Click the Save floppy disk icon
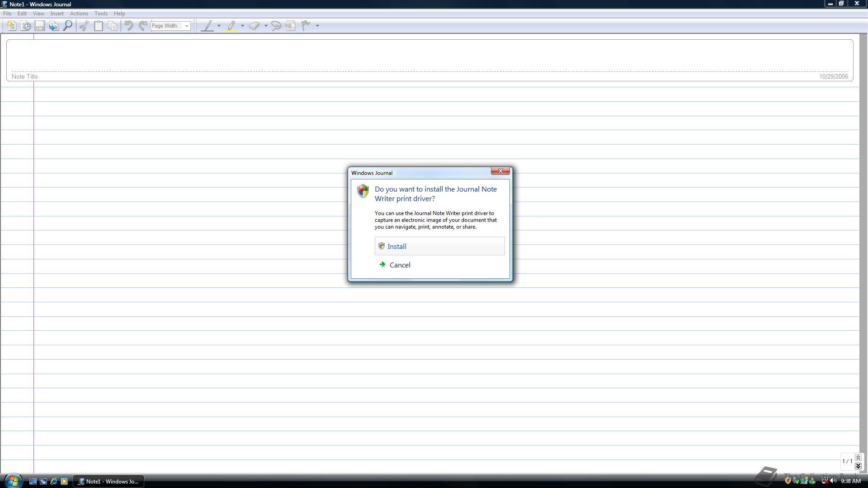Screen dimensions: 868x488 40,26
